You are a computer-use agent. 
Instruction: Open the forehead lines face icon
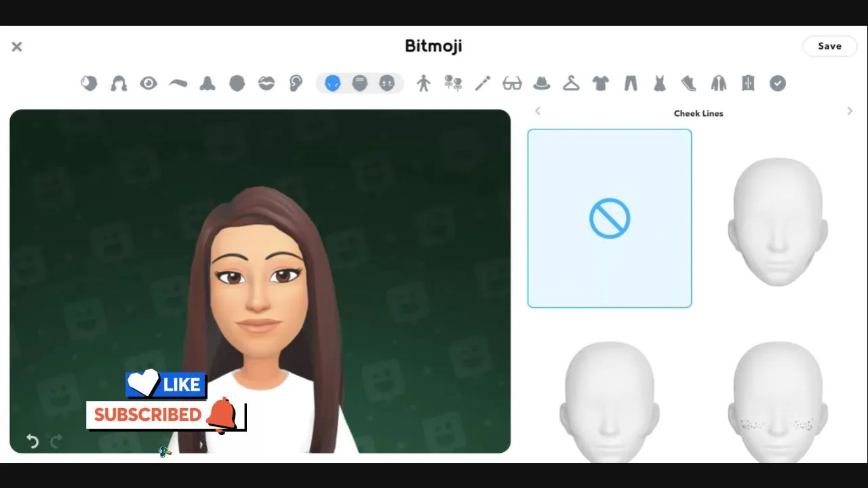[359, 83]
